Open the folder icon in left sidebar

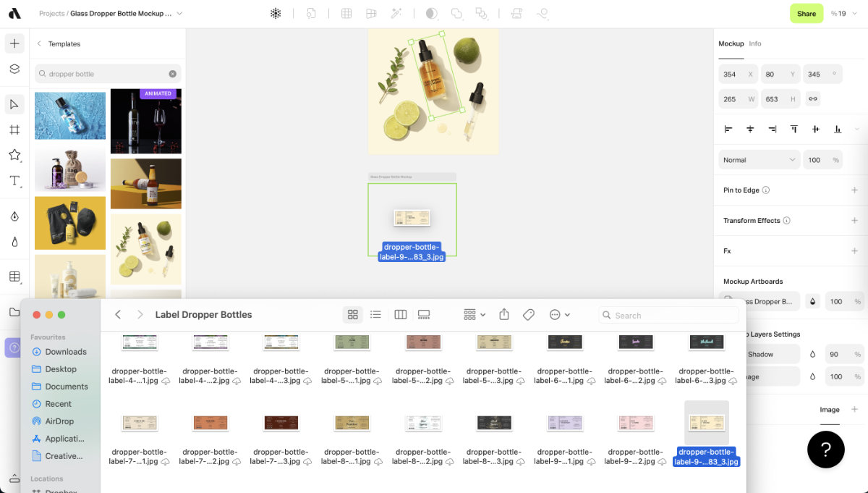(x=14, y=312)
